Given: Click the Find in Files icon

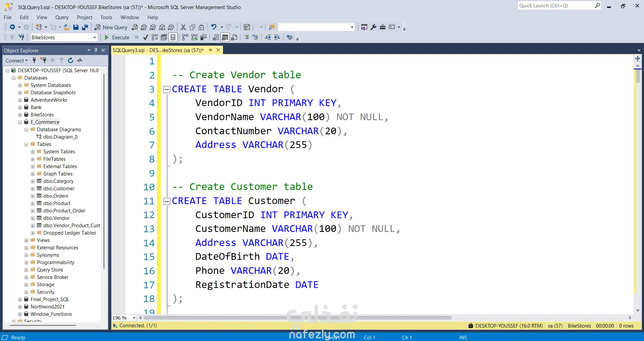Looking at the screenshot, I should [272, 27].
